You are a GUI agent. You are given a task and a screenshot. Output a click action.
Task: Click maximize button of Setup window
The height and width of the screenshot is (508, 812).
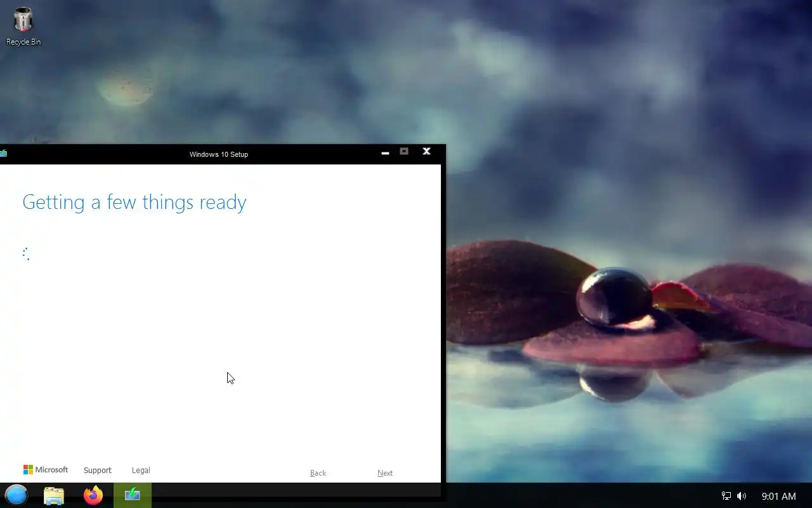pos(404,151)
